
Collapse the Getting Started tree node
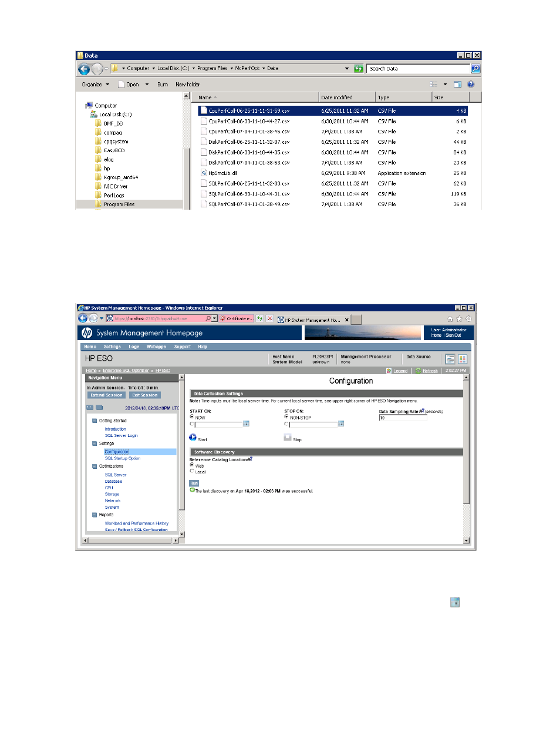click(x=95, y=421)
